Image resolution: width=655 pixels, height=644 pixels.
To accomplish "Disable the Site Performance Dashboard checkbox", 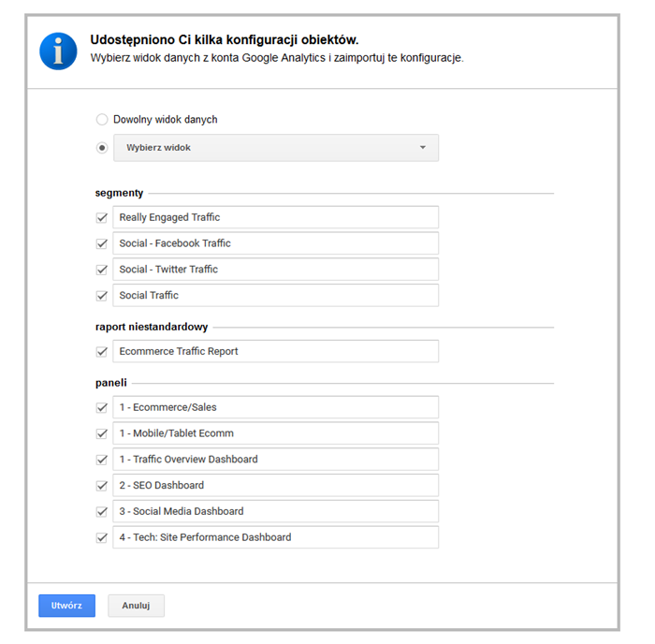I will [x=102, y=538].
